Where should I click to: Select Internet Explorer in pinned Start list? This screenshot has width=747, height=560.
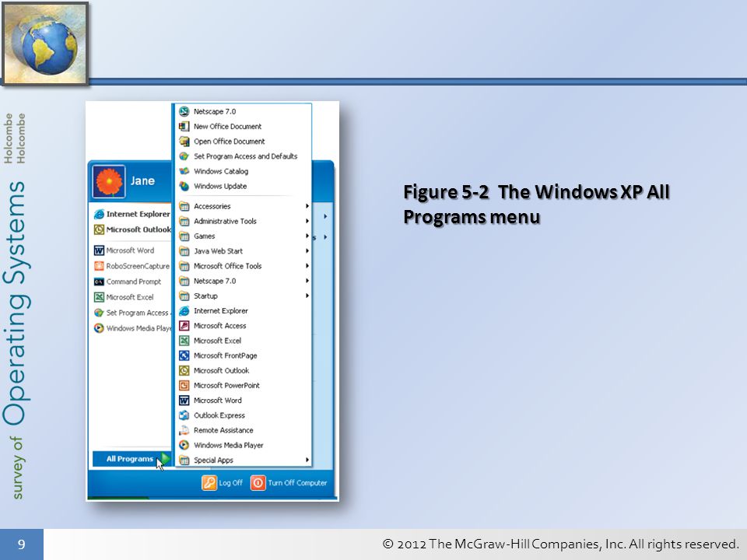(x=132, y=215)
